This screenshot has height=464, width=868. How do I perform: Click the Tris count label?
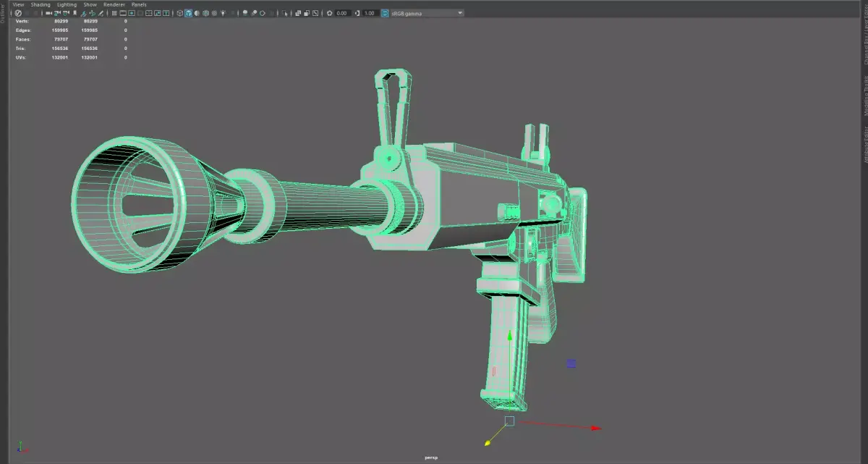[20, 48]
